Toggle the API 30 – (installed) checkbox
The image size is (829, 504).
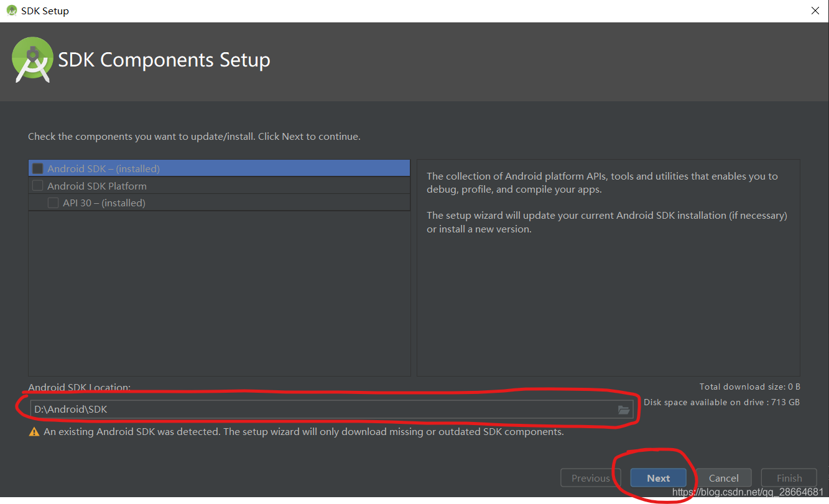(53, 203)
